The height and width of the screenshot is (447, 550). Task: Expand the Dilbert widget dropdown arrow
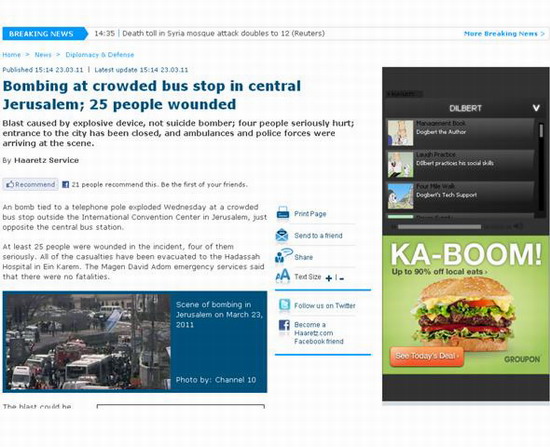pos(536,108)
